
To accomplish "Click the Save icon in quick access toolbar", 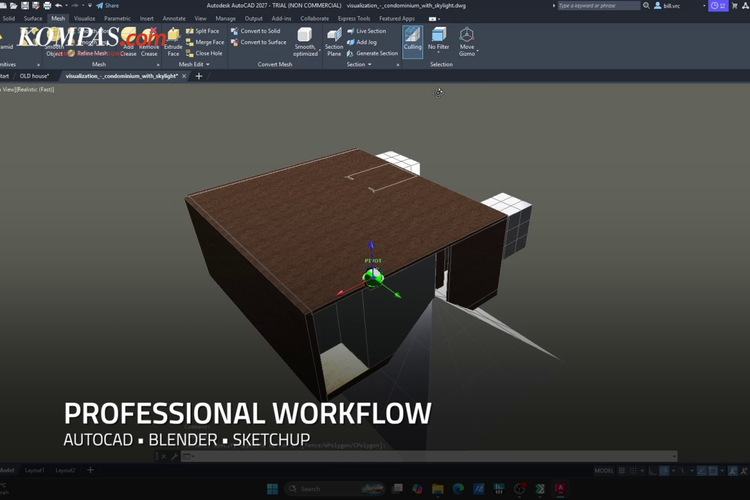I will [25, 6].
